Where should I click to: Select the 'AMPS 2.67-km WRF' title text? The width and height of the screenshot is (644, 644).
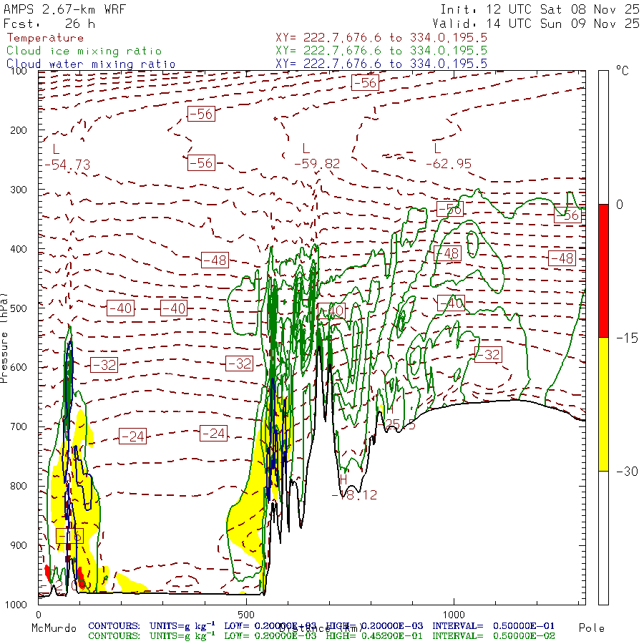64,9
